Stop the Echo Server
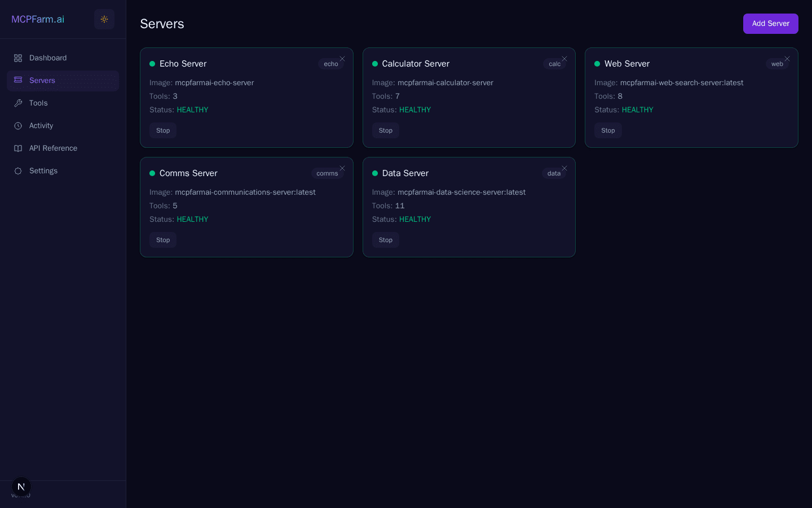The image size is (812, 508). pos(163,130)
